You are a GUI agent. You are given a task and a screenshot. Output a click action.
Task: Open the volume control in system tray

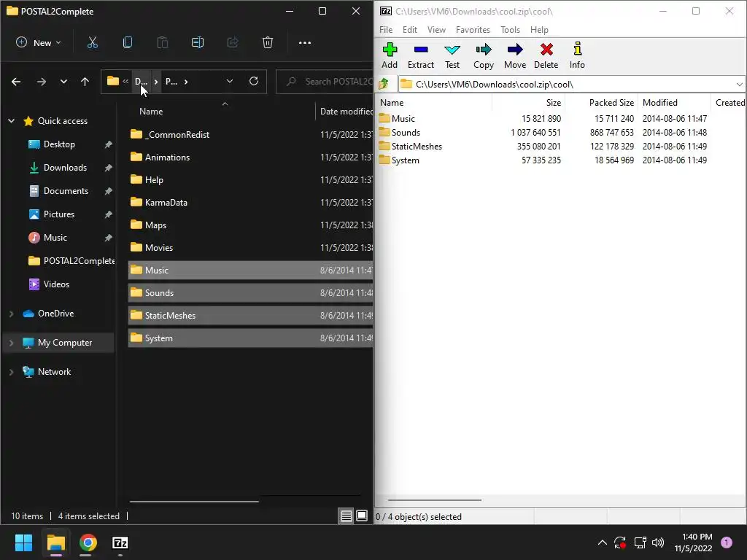[x=658, y=542]
